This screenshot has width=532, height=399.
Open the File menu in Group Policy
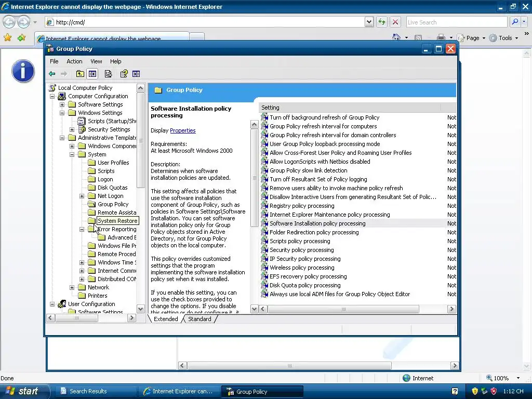tap(54, 61)
